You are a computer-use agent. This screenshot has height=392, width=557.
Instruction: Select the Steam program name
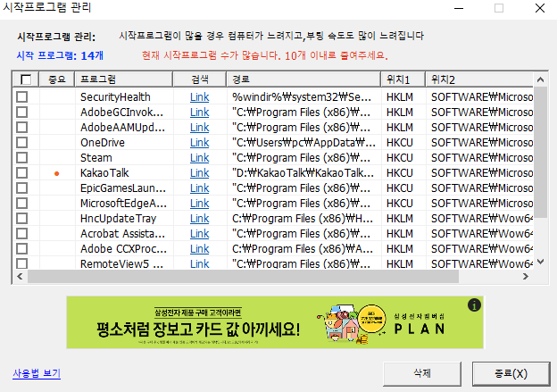[96, 158]
